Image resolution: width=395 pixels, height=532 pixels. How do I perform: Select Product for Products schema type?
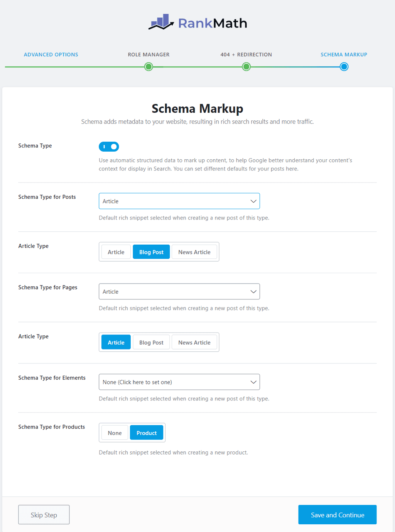coord(147,433)
